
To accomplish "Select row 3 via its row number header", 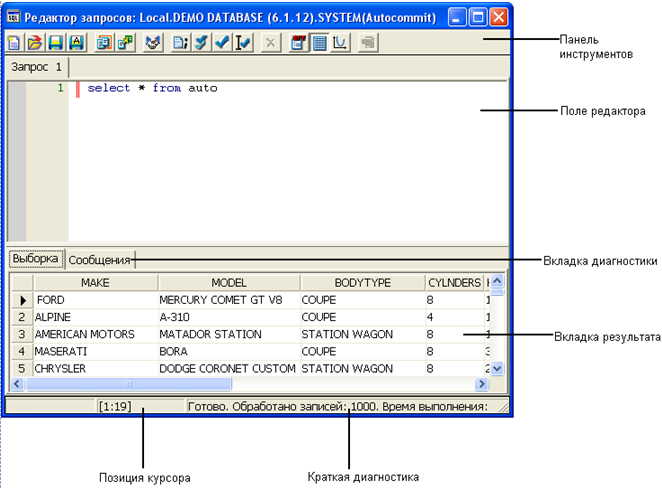I will point(20,334).
